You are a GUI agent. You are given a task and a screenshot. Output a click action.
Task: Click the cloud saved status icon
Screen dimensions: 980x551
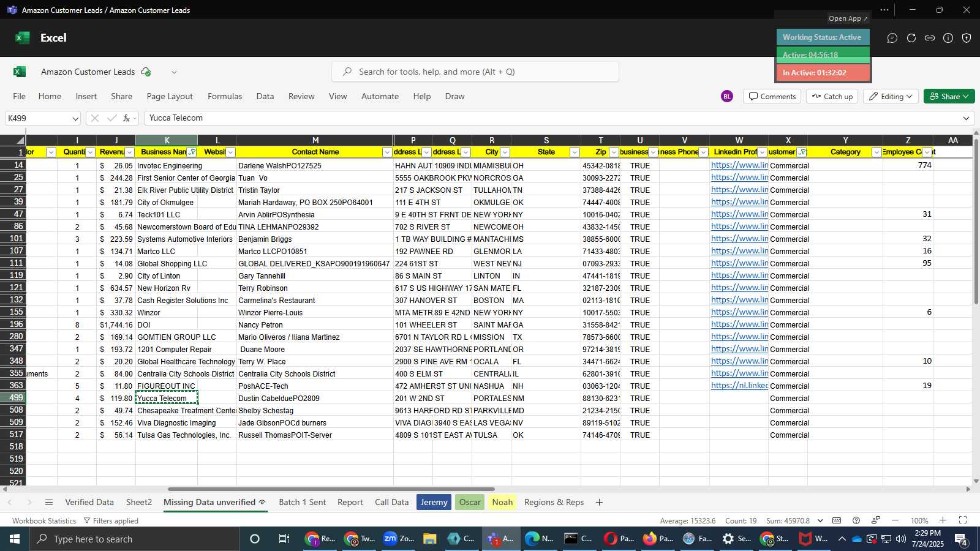pyautogui.click(x=146, y=72)
